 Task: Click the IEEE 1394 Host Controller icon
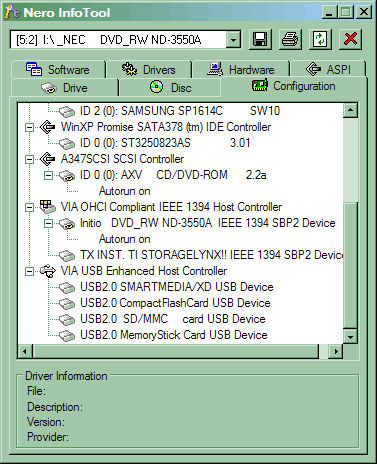pyautogui.click(x=48, y=207)
